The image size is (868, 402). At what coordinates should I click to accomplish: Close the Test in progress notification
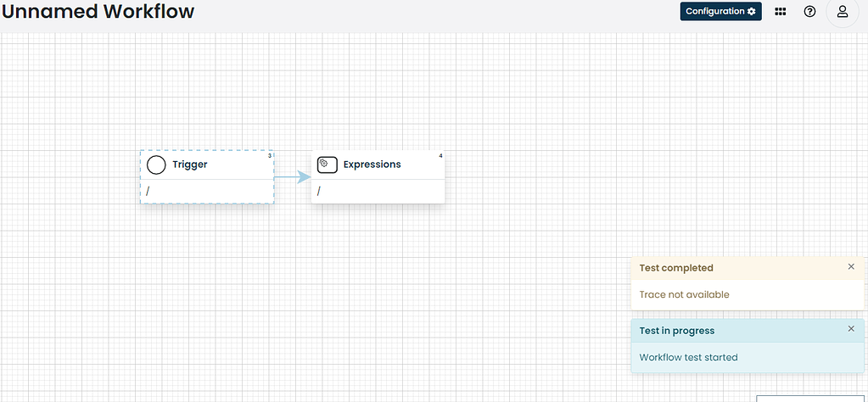(x=851, y=329)
